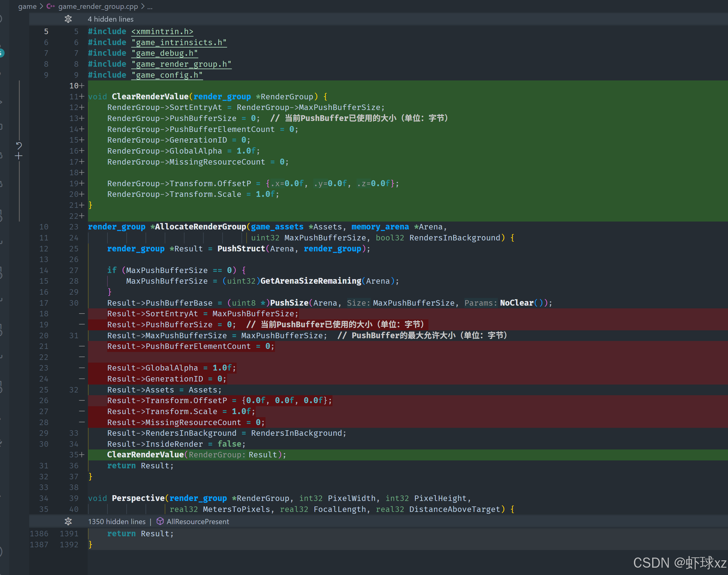The height and width of the screenshot is (575, 728).
Task: Click the ClearRenderValue call on line 35
Action: point(145,455)
